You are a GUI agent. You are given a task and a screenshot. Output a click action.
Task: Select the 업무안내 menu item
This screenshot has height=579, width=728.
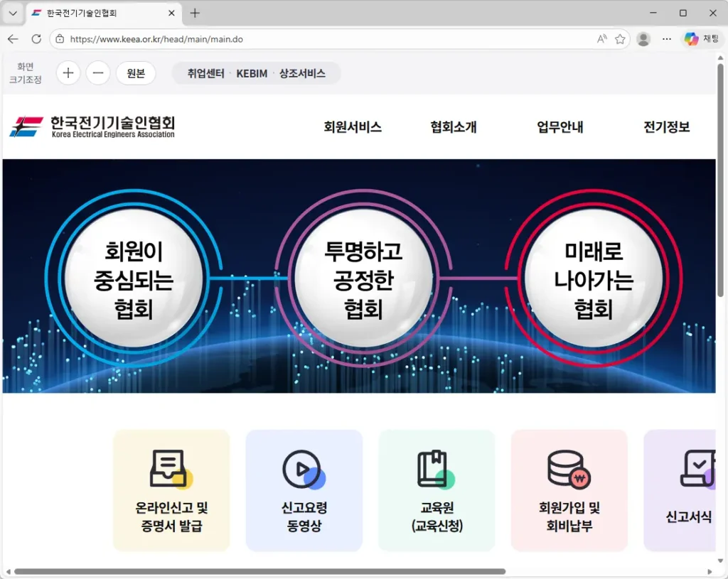560,128
